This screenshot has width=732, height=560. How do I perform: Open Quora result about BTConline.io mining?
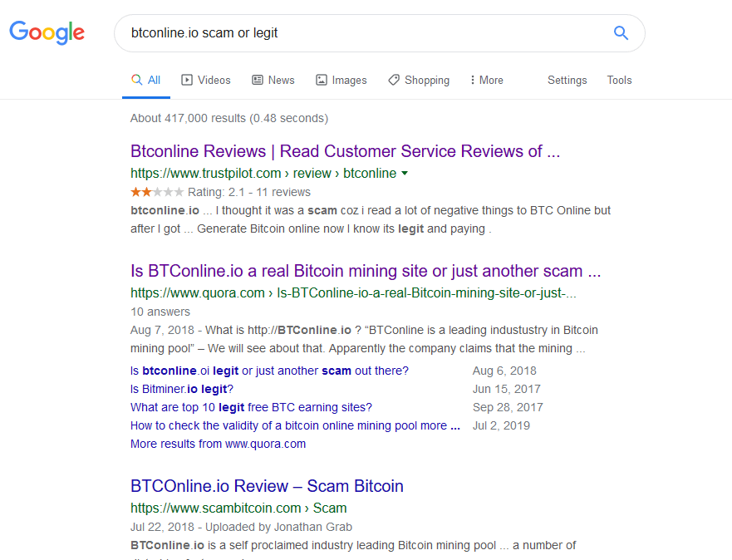366,271
